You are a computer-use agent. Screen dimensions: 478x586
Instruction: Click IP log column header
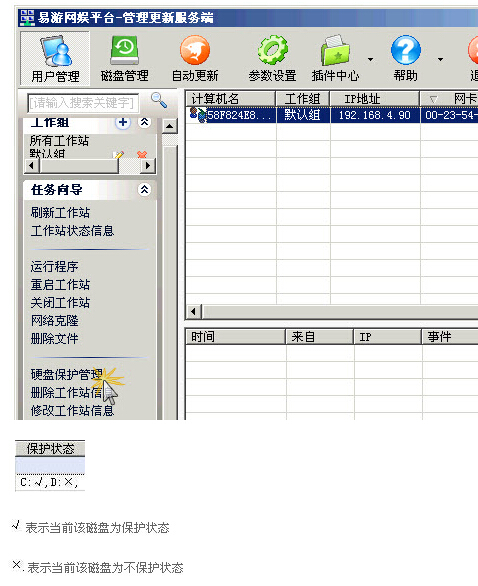point(388,337)
